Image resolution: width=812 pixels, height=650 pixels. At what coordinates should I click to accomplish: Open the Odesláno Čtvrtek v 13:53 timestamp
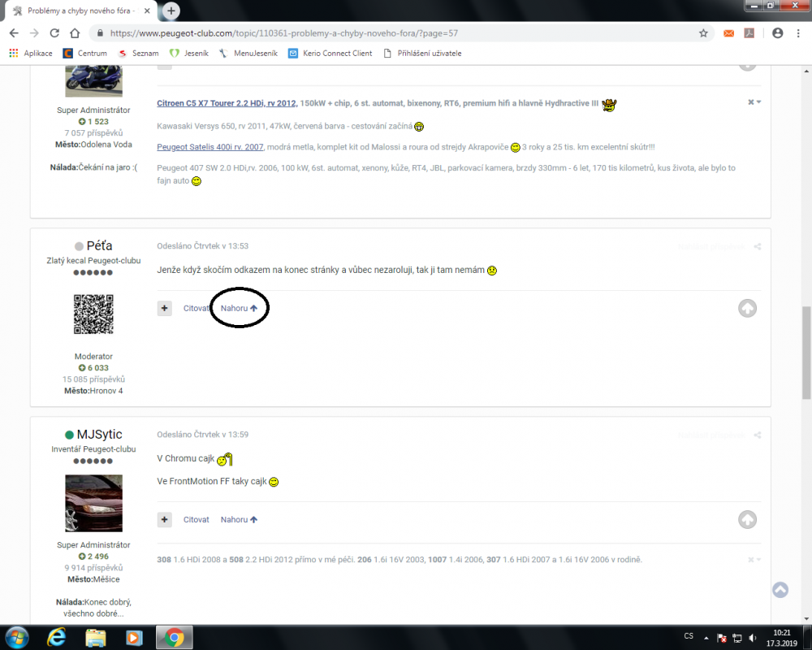pyautogui.click(x=202, y=245)
